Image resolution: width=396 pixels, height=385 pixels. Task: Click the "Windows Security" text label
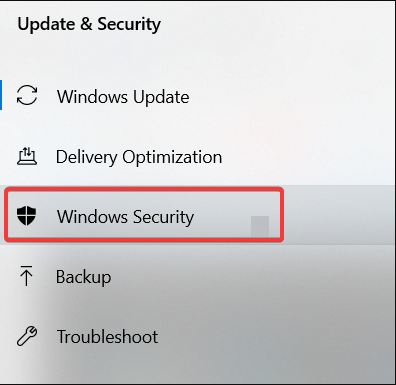coord(125,217)
